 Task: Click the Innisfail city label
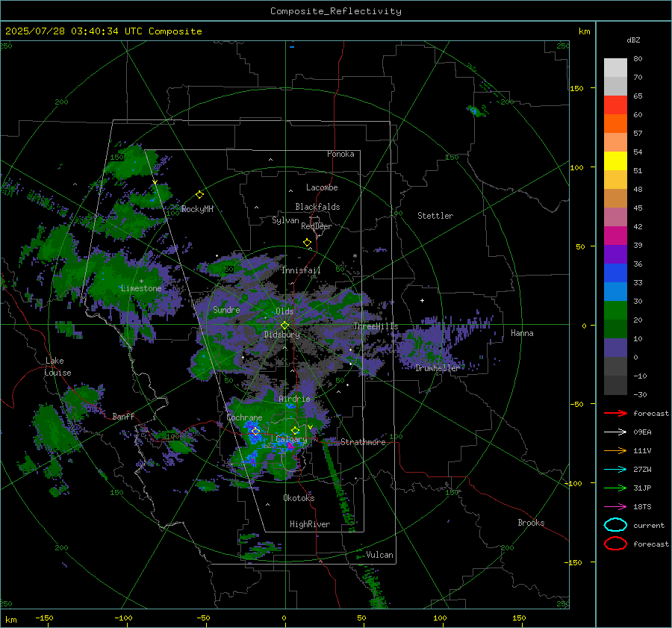301,270
